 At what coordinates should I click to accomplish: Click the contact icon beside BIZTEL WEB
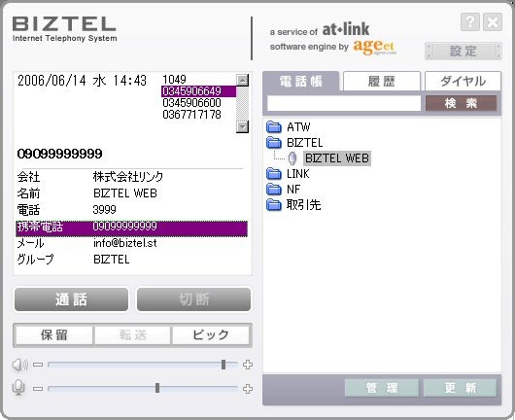point(292,158)
